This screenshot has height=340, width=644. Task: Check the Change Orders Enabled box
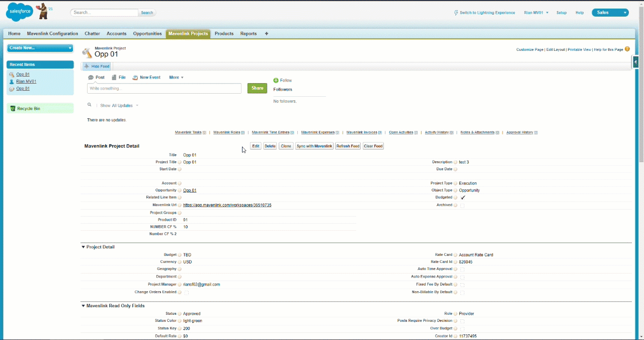tap(186, 292)
